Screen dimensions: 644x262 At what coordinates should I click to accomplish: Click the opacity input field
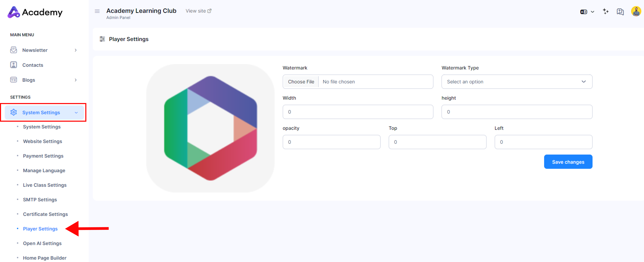point(331,142)
